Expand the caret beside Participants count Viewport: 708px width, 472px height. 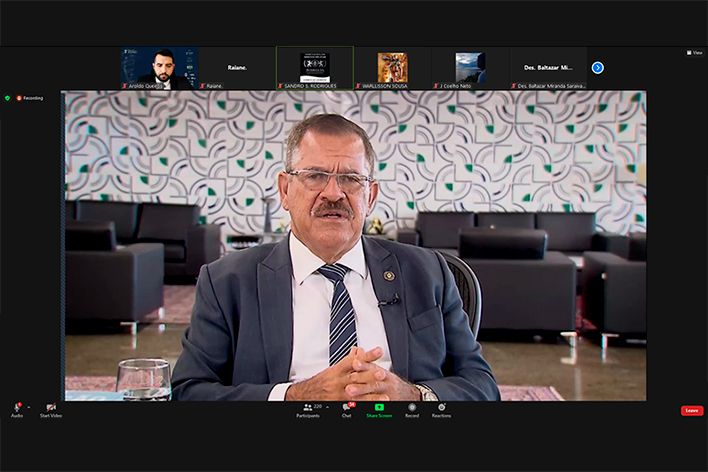tap(327, 407)
